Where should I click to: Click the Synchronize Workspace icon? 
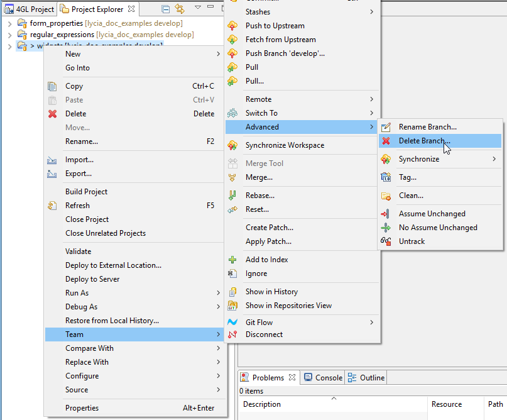(232, 145)
